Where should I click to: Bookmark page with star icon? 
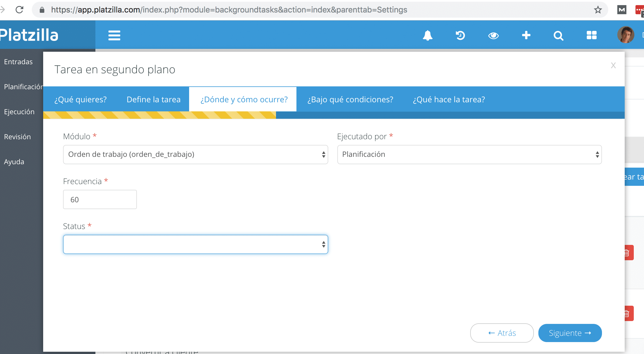[598, 10]
